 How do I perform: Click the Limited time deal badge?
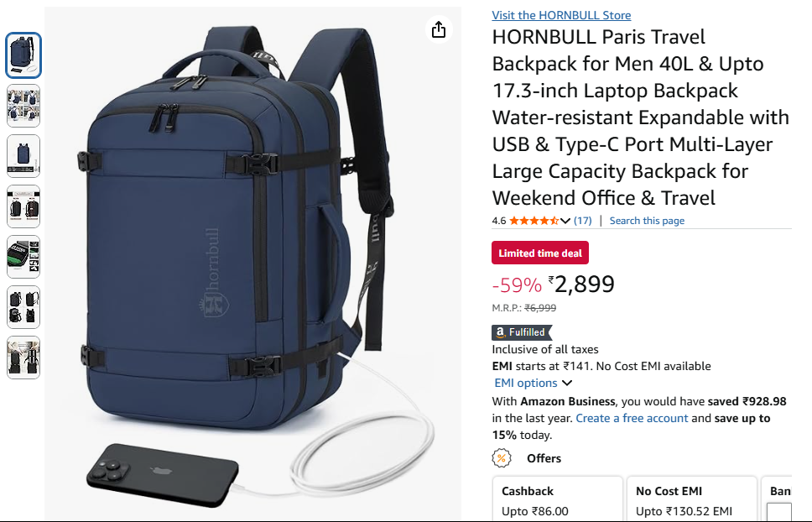point(540,253)
